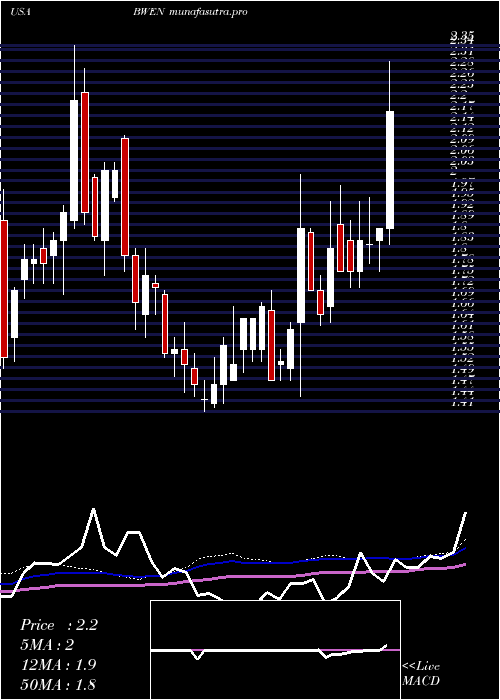Click the Price : 2.2 value

pos(58,625)
